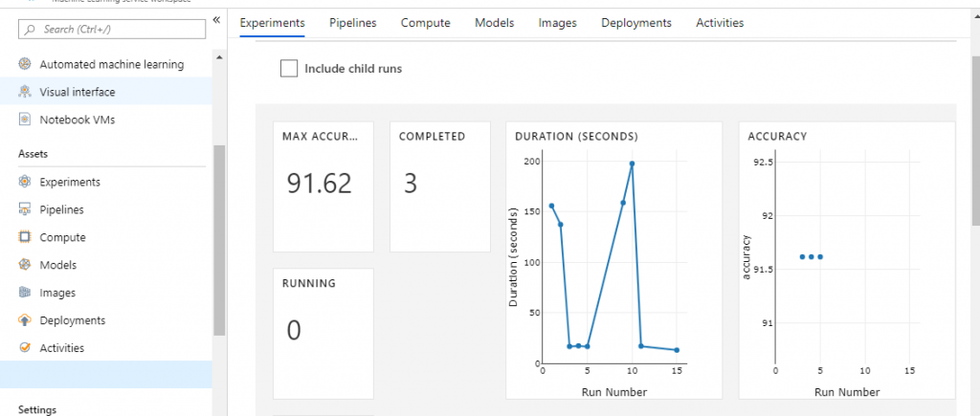Click the accuracy data point at run 3
980x416 pixels.
coord(803,256)
